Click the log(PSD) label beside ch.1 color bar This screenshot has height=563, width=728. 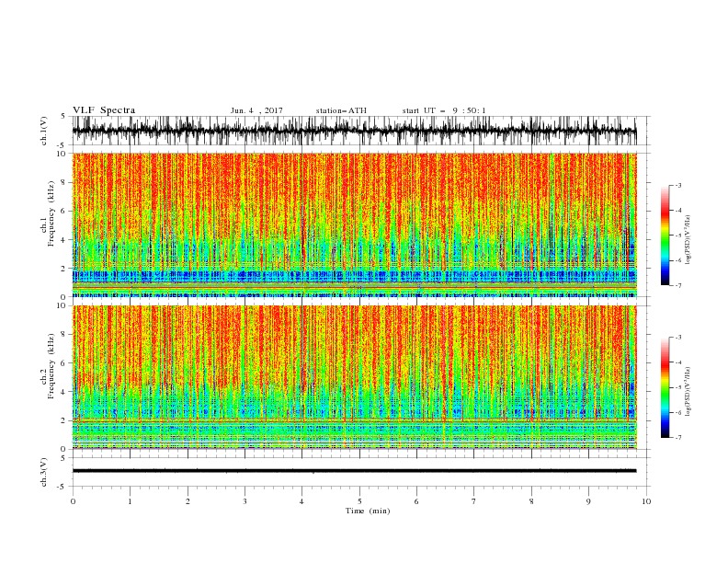point(689,240)
